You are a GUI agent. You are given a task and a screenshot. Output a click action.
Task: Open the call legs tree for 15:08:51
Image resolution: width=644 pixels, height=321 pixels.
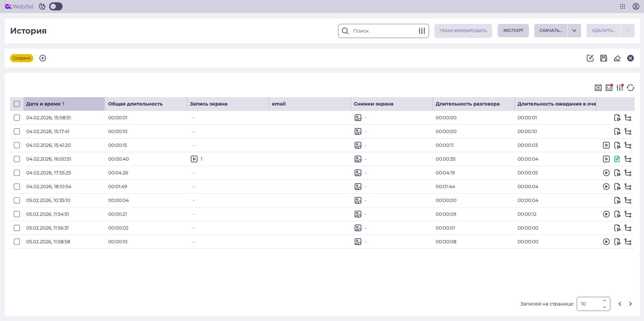(x=628, y=118)
